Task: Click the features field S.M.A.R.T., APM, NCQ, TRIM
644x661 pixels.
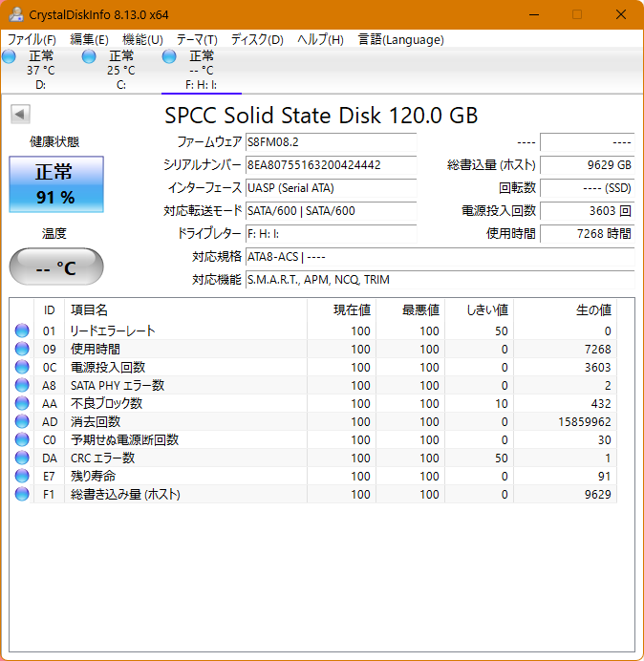Action: (440, 280)
